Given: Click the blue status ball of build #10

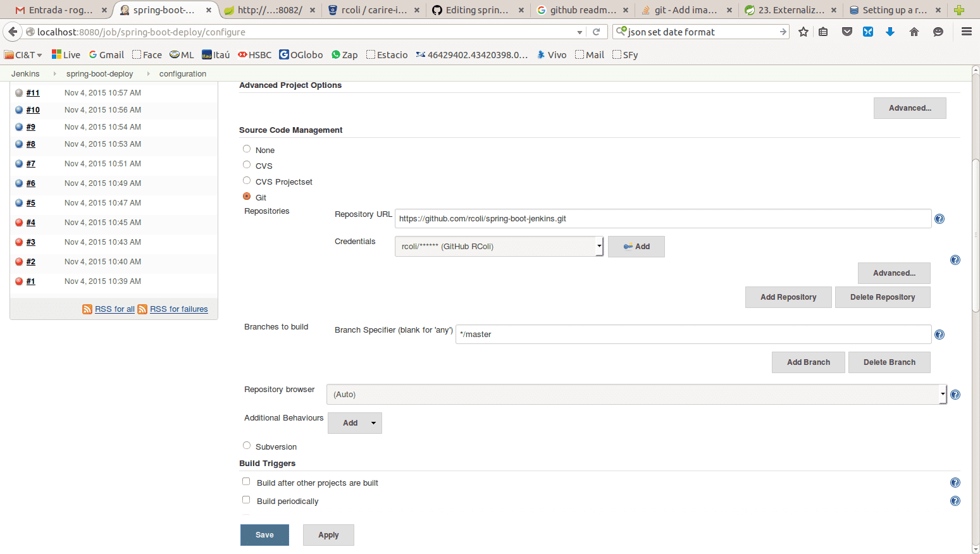Looking at the screenshot, I should 19,109.
